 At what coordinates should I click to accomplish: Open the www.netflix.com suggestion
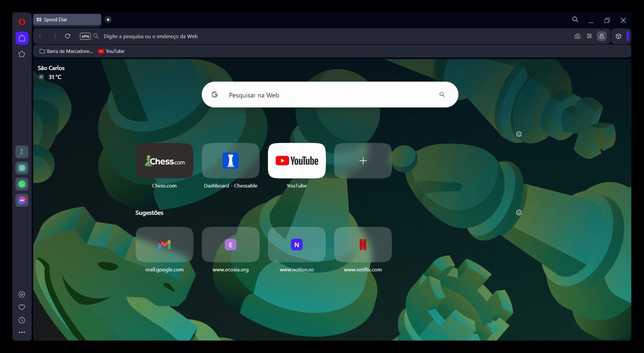point(363,245)
